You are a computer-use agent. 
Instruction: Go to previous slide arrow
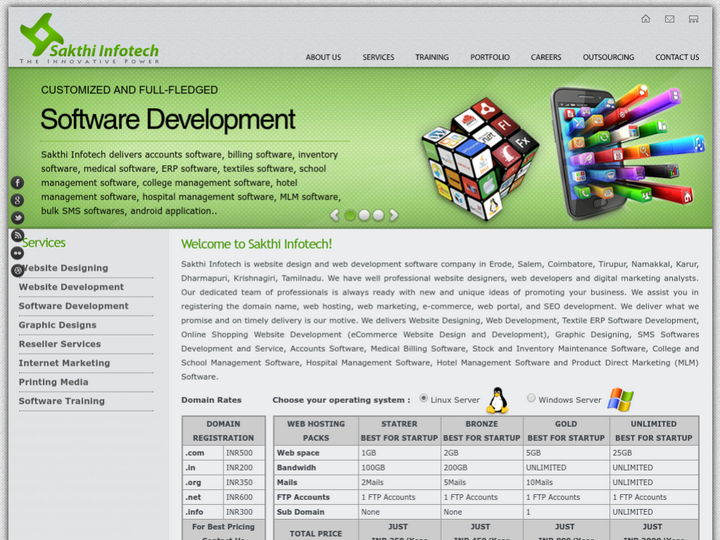click(335, 215)
